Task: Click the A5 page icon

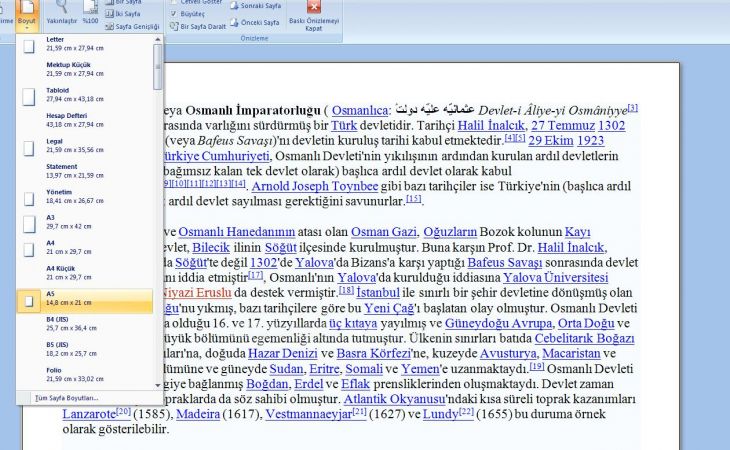Action: click(29, 302)
